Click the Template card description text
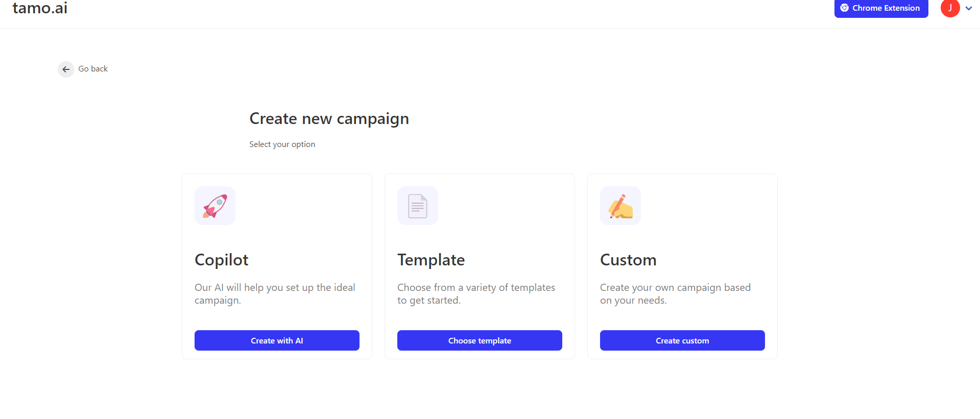Viewport: 980px width, 419px height. coord(476,294)
